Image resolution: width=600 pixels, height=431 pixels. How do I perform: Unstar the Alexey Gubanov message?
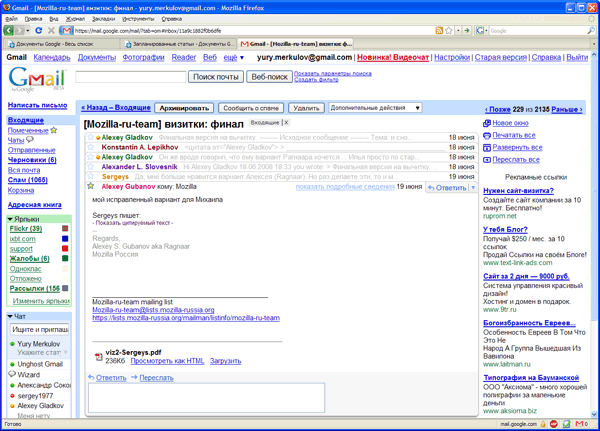[90, 186]
